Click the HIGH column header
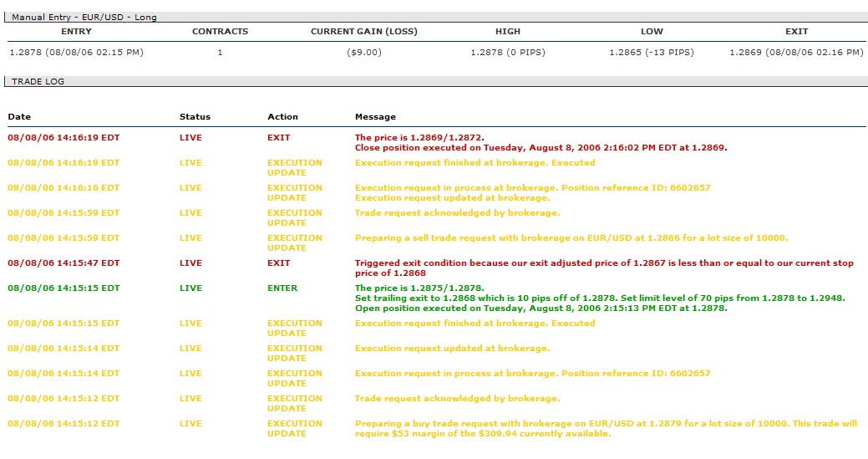 [508, 32]
